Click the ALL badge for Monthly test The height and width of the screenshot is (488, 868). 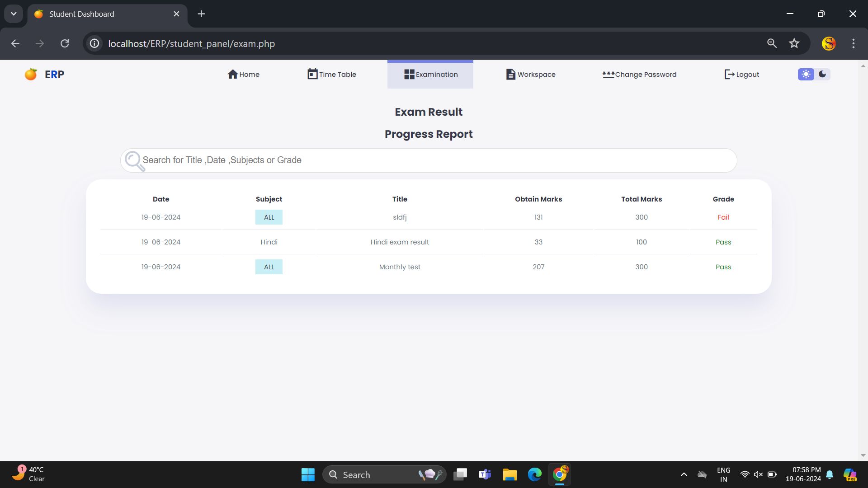tap(269, 267)
